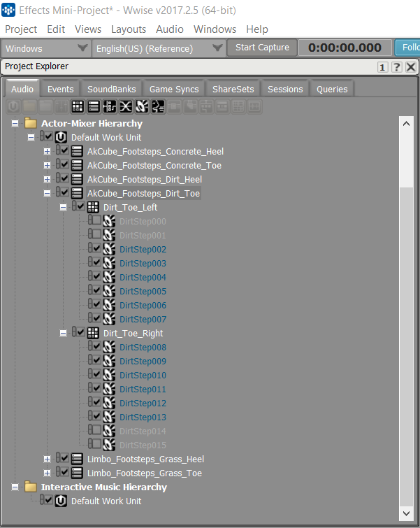This screenshot has width=420, height=528.
Task: Click the DirtStep005 sound icon
Action: click(x=109, y=291)
